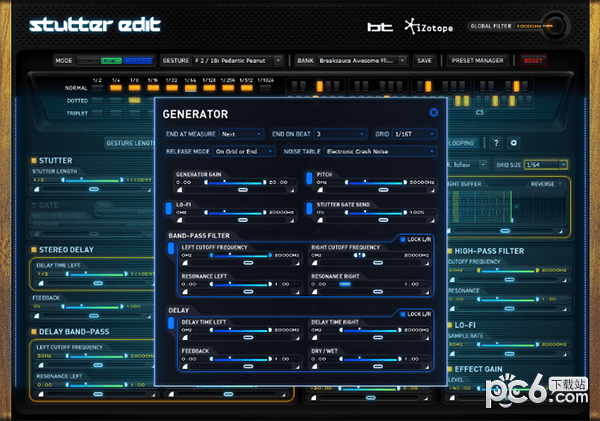This screenshot has height=421, width=600.
Task: Open the help question mark button
Action: [x=496, y=143]
